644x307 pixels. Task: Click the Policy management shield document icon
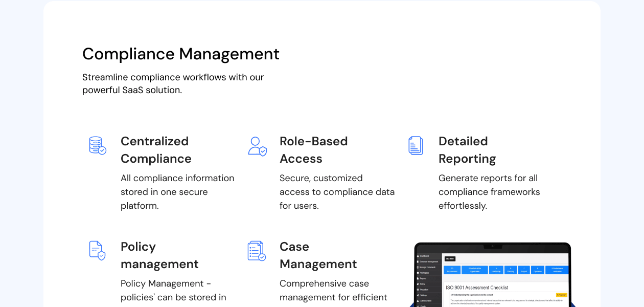click(97, 251)
